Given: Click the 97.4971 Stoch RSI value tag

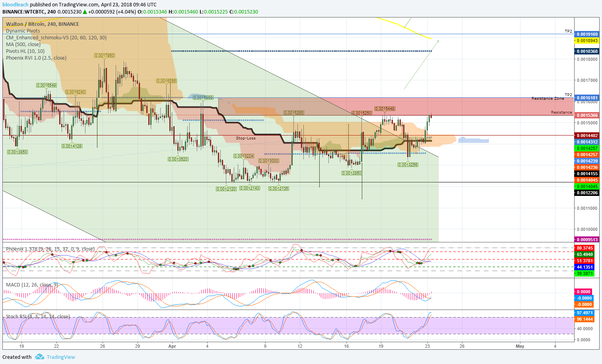Looking at the screenshot, I should tap(585, 313).
